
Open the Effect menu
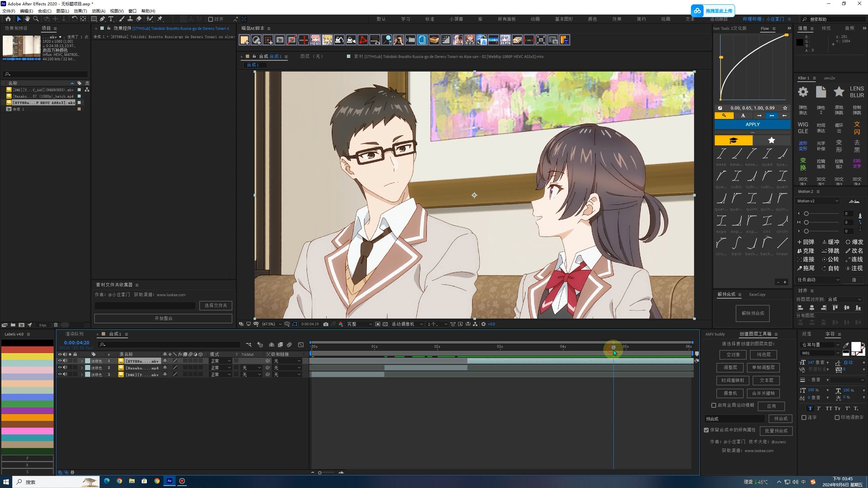(x=80, y=11)
